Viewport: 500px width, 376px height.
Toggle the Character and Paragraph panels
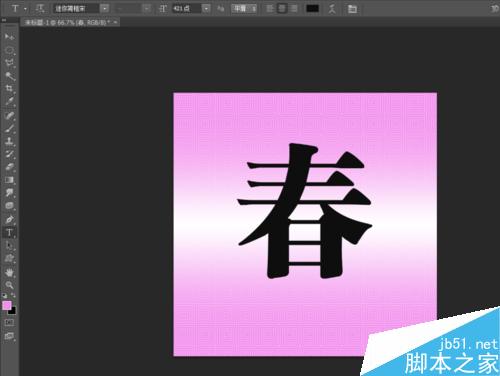pos(352,9)
